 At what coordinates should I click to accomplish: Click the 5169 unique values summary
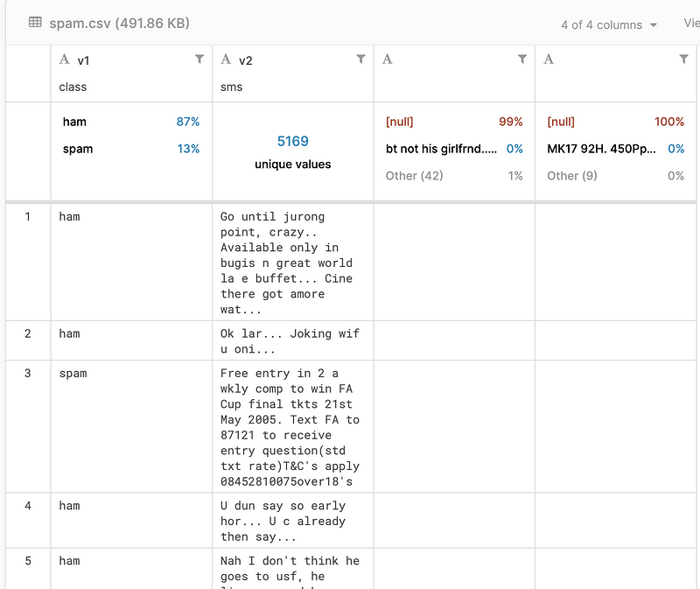click(x=292, y=151)
